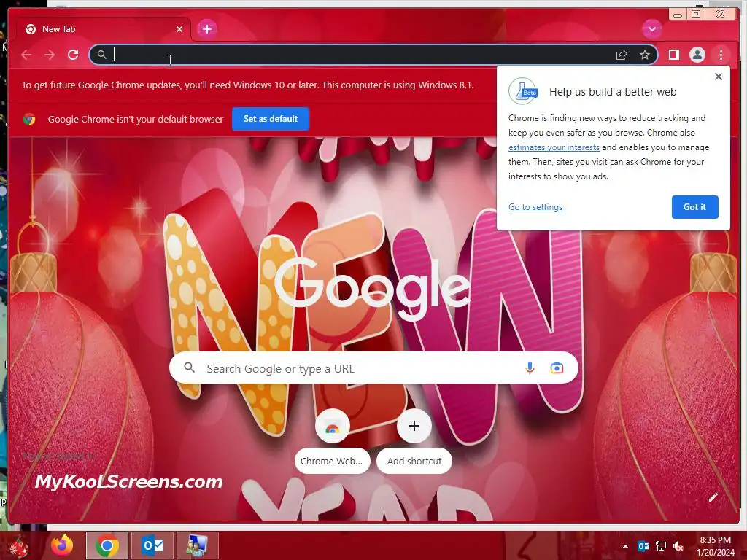The width and height of the screenshot is (747, 560).
Task: Reload the current page
Action: pyautogui.click(x=73, y=55)
